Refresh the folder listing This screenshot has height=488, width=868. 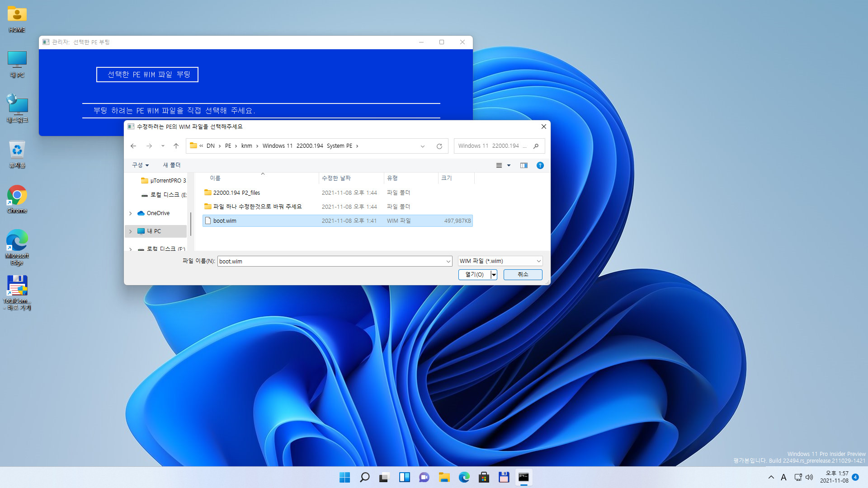coord(439,146)
